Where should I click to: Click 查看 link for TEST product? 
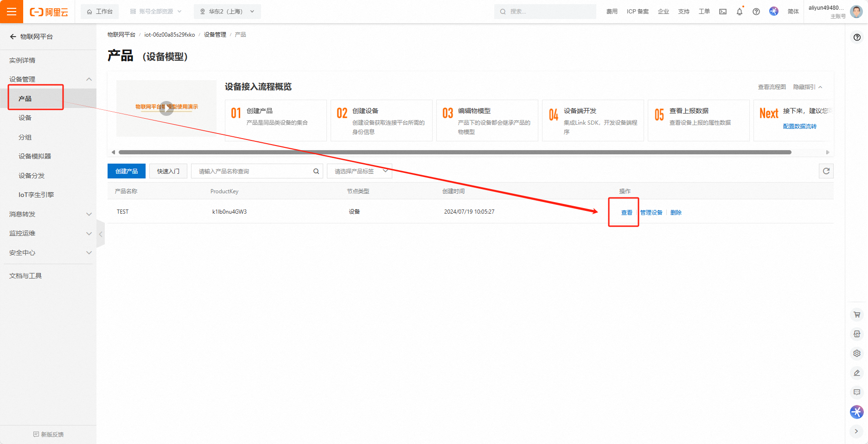tap(626, 213)
